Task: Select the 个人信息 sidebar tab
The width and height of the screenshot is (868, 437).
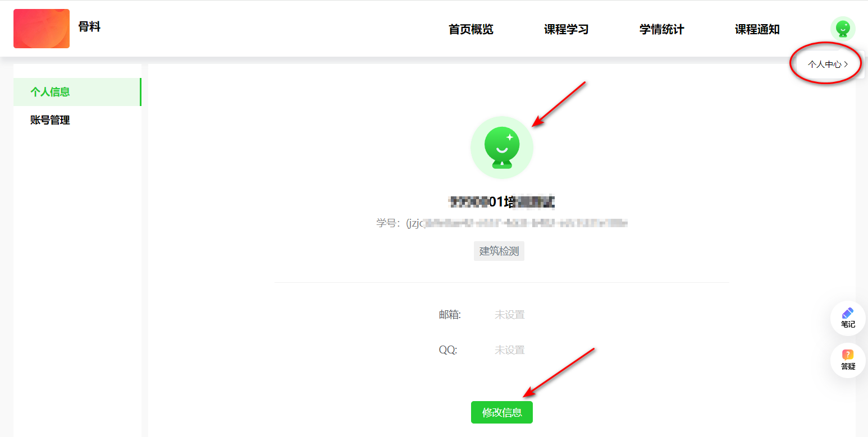Action: (50, 92)
